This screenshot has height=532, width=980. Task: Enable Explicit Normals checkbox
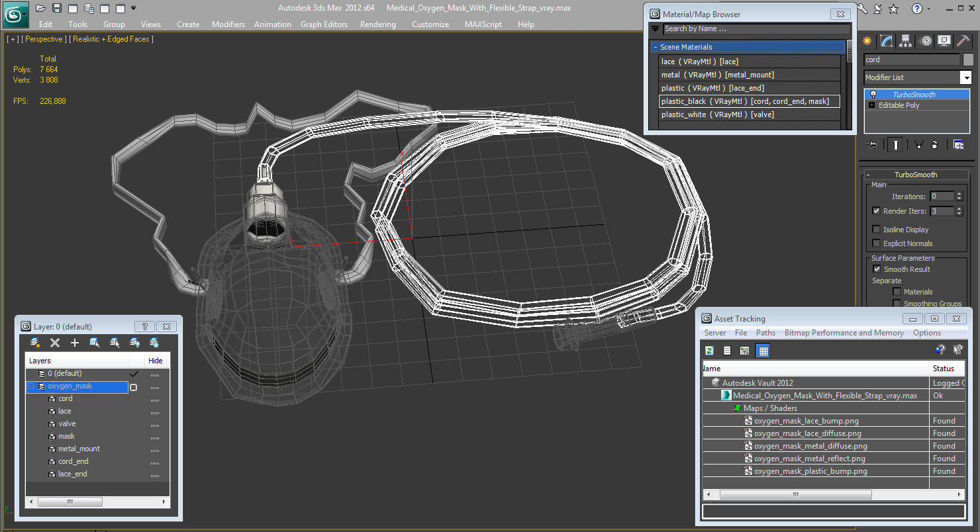877,244
